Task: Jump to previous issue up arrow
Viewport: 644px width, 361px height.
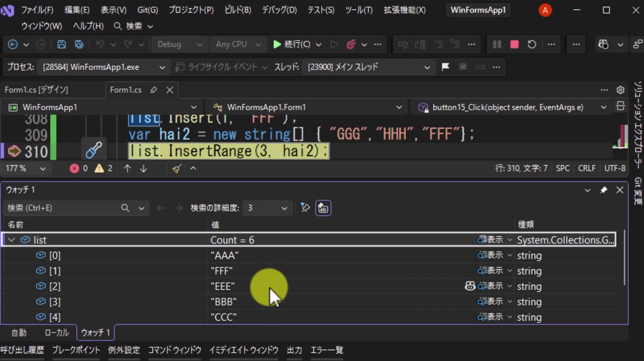Action: pos(127,168)
